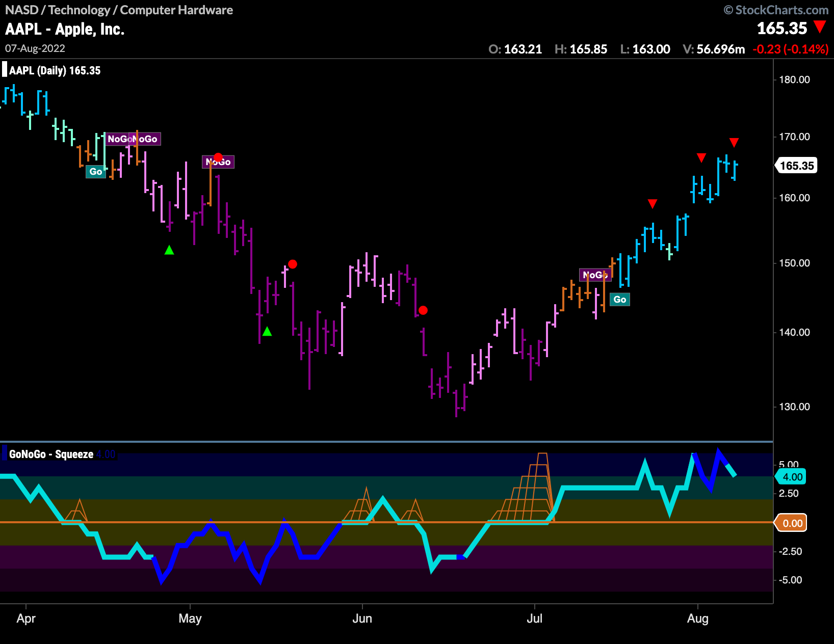Click the 165.35 price tag on the price axis
The width and height of the screenshot is (834, 644).
pyautogui.click(x=796, y=166)
